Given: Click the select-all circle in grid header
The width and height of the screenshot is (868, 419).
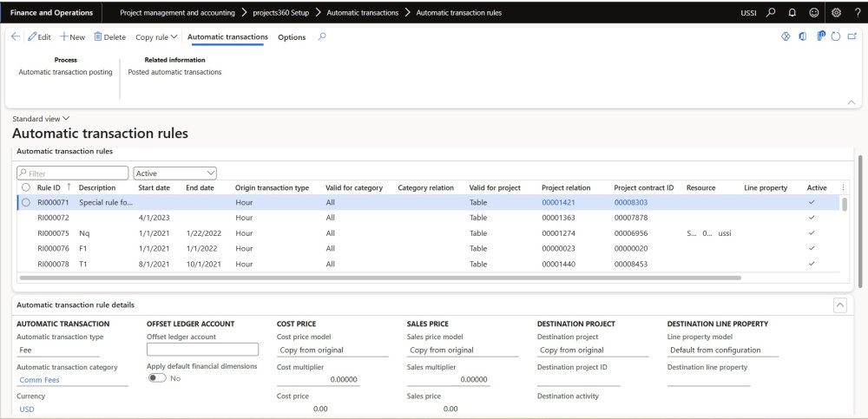Looking at the screenshot, I should (x=26, y=187).
